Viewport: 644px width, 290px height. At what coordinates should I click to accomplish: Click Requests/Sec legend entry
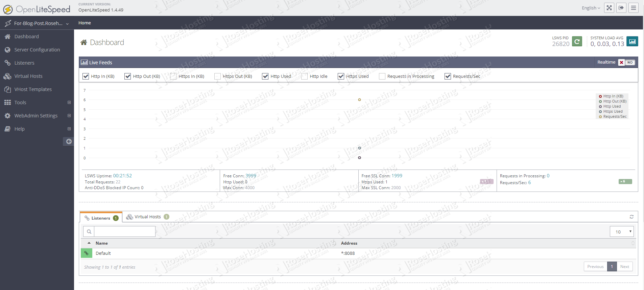tap(613, 117)
